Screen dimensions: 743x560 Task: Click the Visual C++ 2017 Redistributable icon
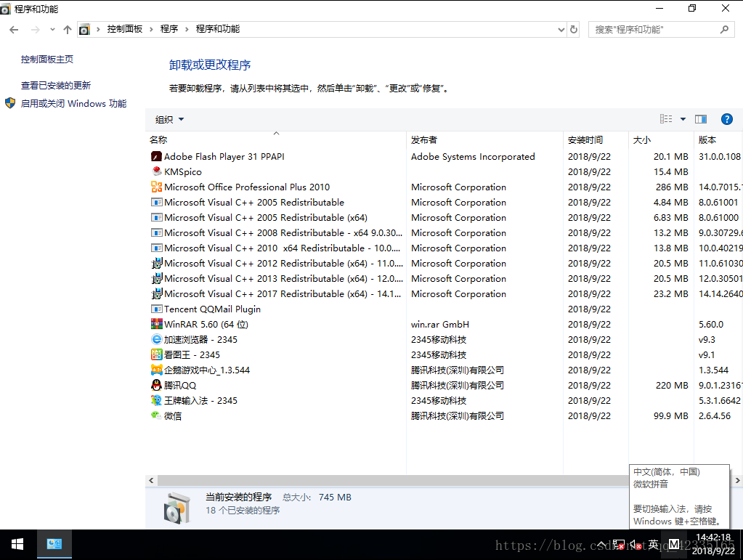[156, 293]
